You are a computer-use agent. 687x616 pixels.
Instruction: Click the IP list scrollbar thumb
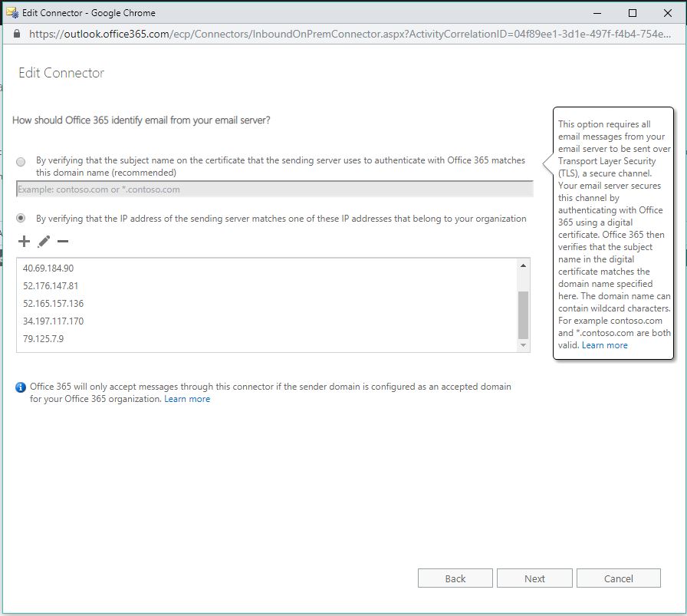[x=523, y=315]
